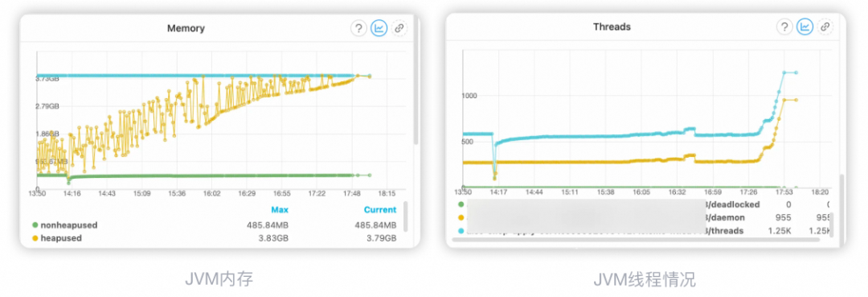
Task: Toggle nonheapused series in Memory legend
Action: [x=65, y=225]
